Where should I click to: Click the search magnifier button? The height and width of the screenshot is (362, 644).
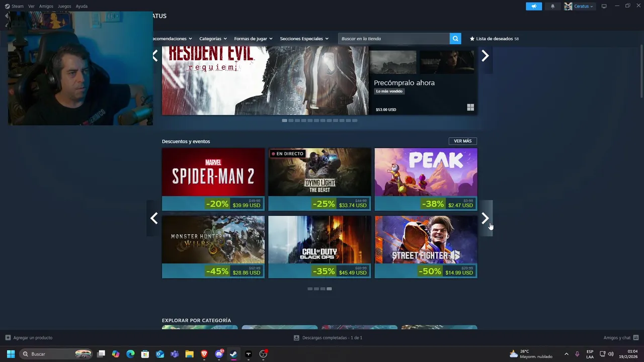[455, 39]
